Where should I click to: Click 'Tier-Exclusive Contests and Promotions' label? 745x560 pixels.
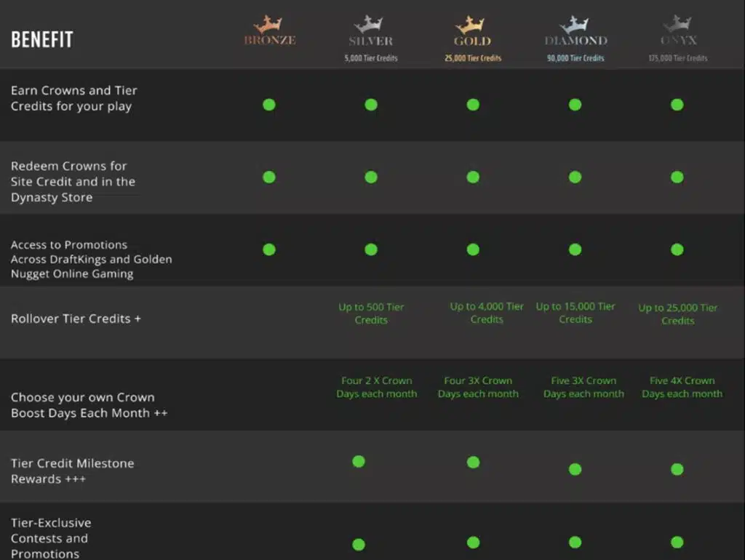[x=51, y=538]
